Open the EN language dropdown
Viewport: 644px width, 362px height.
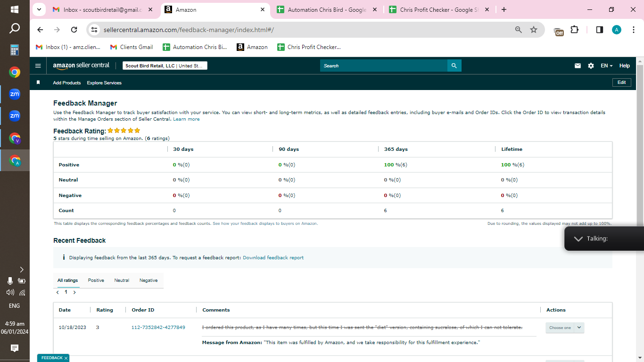[607, 66]
